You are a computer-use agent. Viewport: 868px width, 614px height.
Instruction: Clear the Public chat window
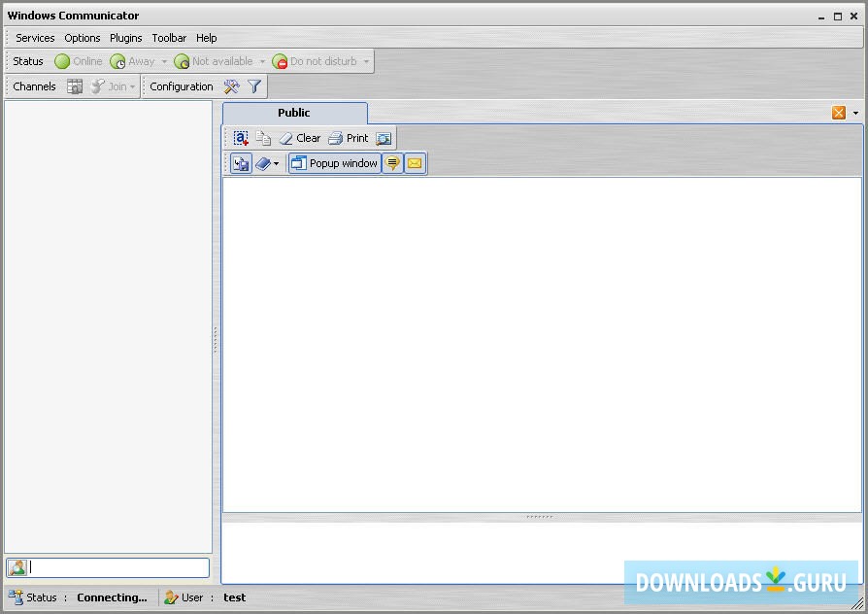tap(299, 138)
